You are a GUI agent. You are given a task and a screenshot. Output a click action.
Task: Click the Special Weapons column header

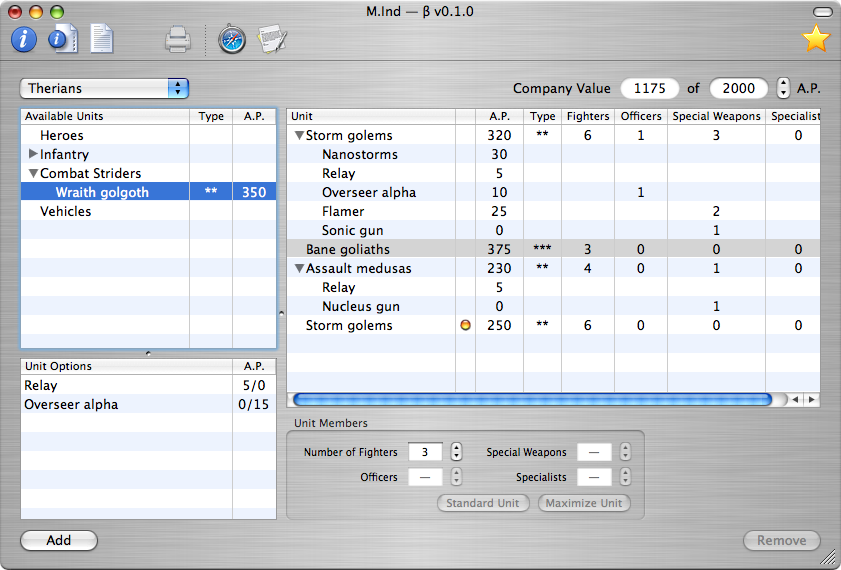pyautogui.click(x=716, y=116)
